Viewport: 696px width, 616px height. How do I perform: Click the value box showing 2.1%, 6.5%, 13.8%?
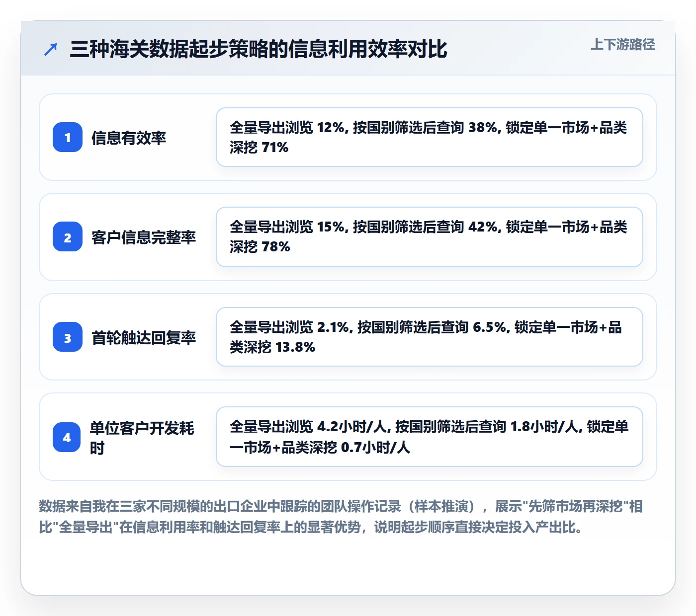point(430,337)
